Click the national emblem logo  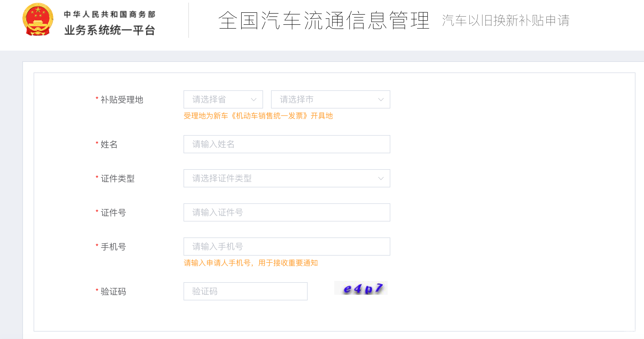(x=38, y=19)
